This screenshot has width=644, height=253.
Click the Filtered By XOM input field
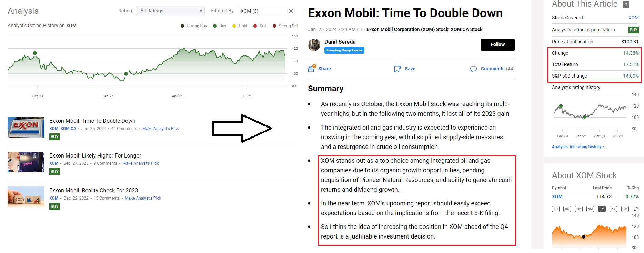[x=262, y=11]
